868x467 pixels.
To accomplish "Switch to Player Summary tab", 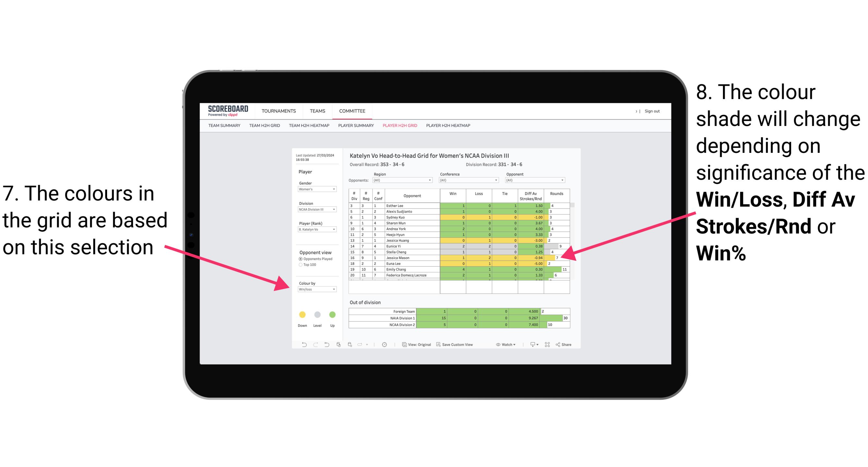I will 355,128.
